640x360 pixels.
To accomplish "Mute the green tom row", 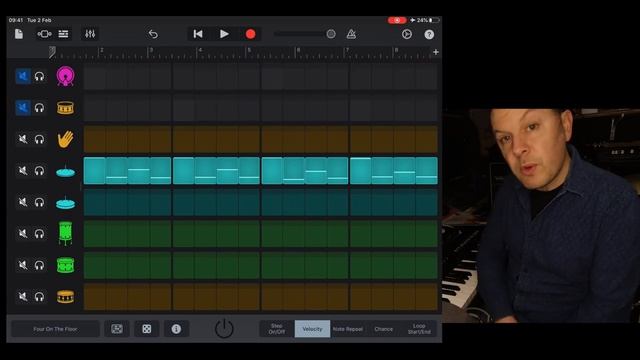I will (23, 265).
